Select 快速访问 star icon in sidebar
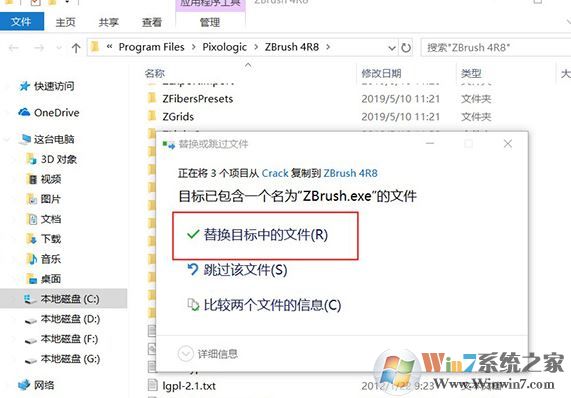Image resolution: width=571 pixels, height=398 pixels. click(24, 86)
